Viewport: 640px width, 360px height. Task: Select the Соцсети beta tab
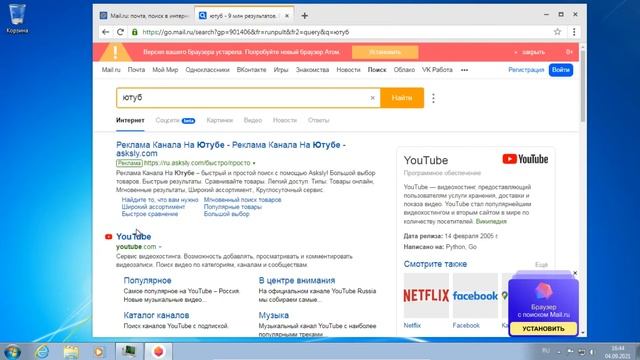point(175,120)
